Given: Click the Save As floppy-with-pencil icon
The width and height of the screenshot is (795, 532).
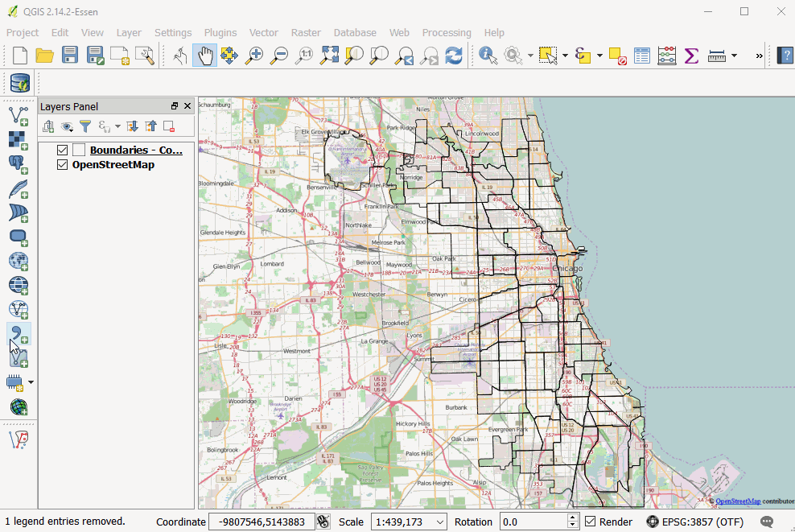Looking at the screenshot, I should click(95, 56).
